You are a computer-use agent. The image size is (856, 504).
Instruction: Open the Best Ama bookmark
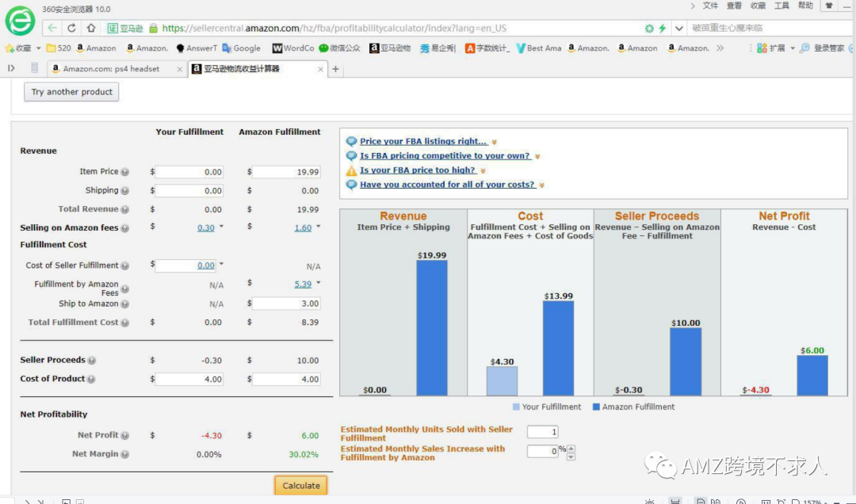click(x=538, y=48)
